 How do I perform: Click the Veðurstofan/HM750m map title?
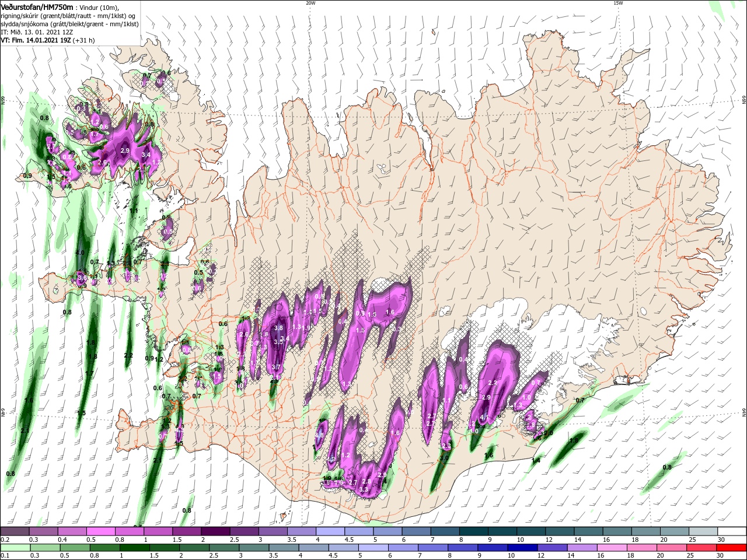click(x=37, y=6)
